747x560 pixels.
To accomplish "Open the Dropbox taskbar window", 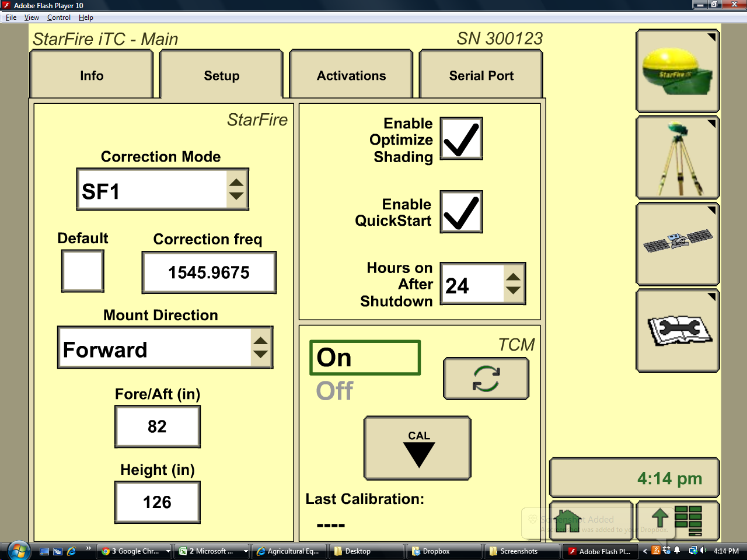I will point(445,551).
